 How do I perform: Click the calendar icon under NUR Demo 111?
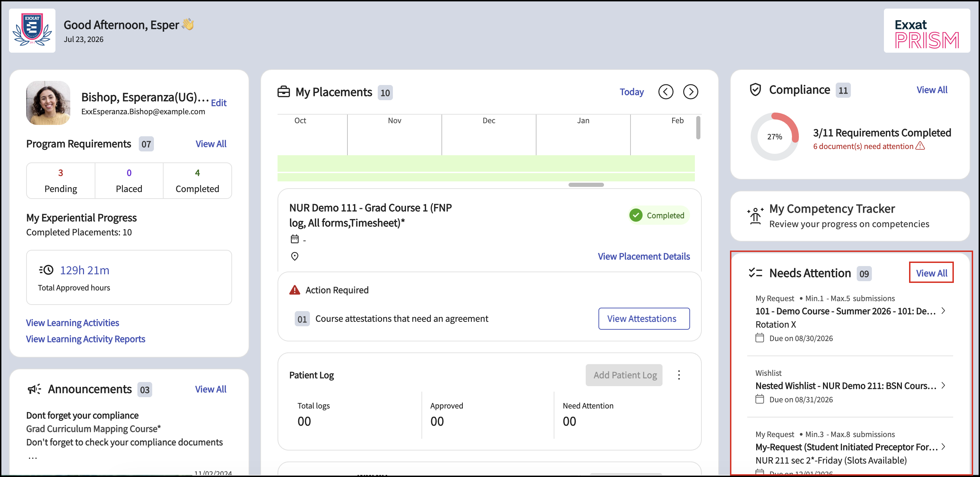click(295, 239)
